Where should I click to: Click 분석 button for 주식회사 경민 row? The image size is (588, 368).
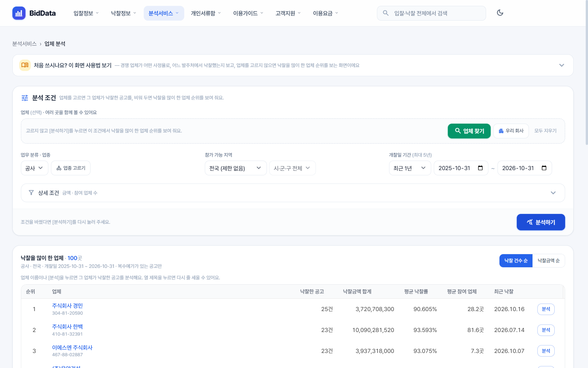(x=546, y=309)
